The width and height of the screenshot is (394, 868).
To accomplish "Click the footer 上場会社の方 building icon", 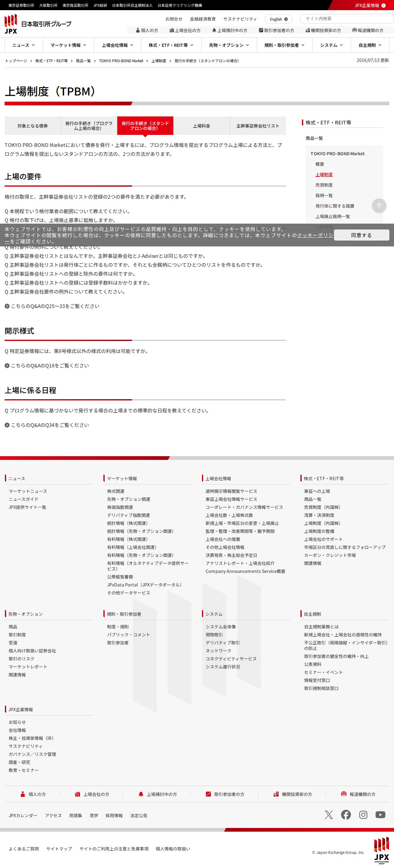I will 78,794.
